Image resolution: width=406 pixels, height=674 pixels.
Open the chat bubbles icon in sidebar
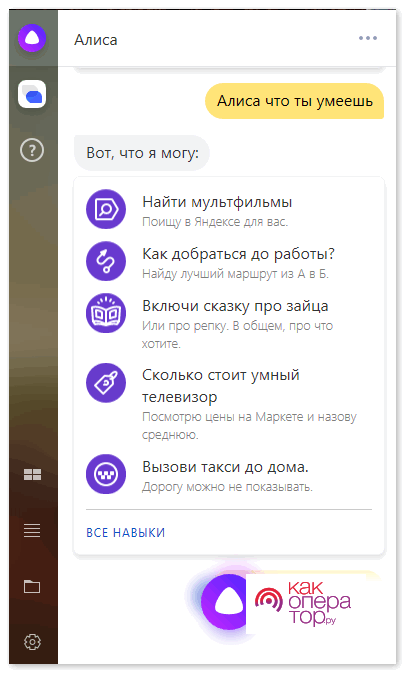click(32, 94)
